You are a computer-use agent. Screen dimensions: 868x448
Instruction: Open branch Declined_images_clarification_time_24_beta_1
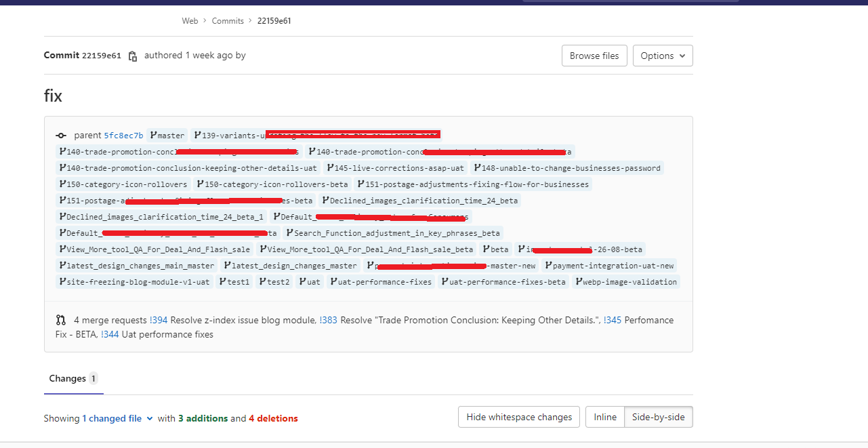coord(161,217)
